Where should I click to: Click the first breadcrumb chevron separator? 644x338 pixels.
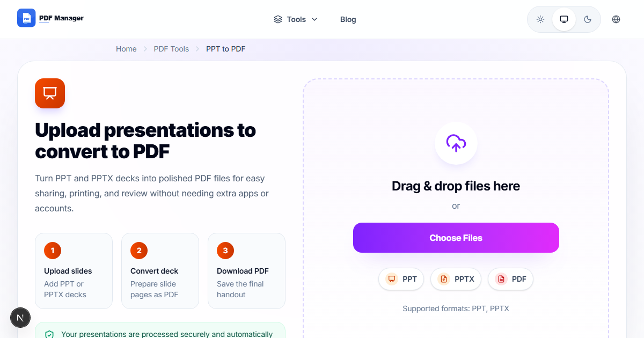pyautogui.click(x=145, y=49)
